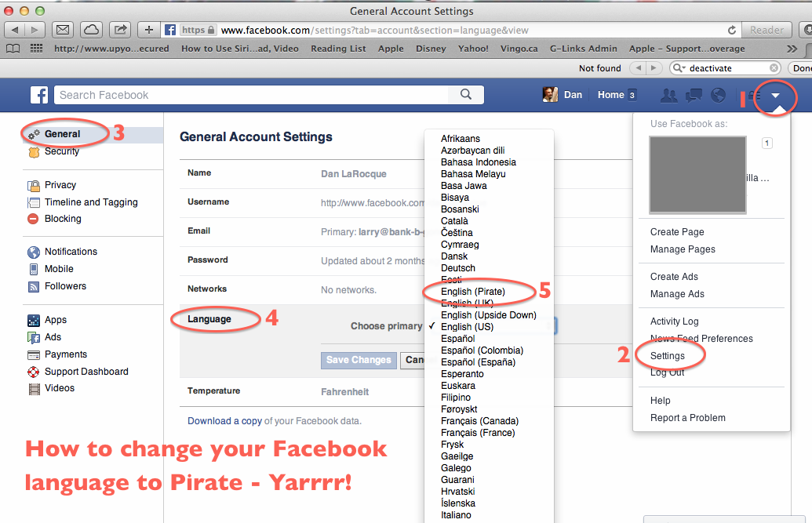Open the bookmarks book icon
This screenshot has height=523, width=812.
(x=13, y=49)
